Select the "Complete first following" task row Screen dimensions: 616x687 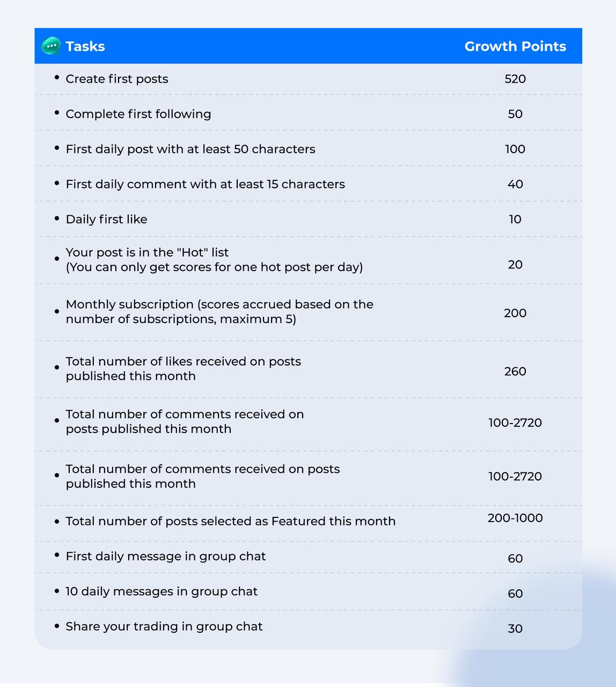pyautogui.click(x=138, y=114)
